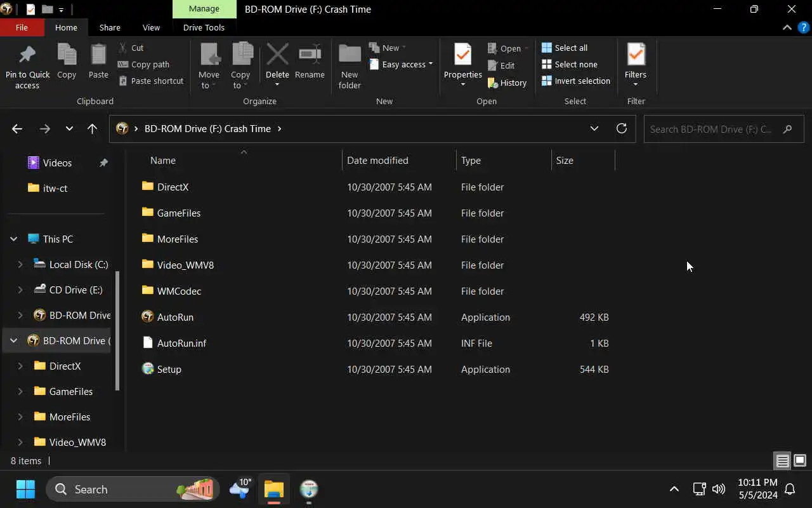
Task: Click Invert selection
Action: (576, 81)
